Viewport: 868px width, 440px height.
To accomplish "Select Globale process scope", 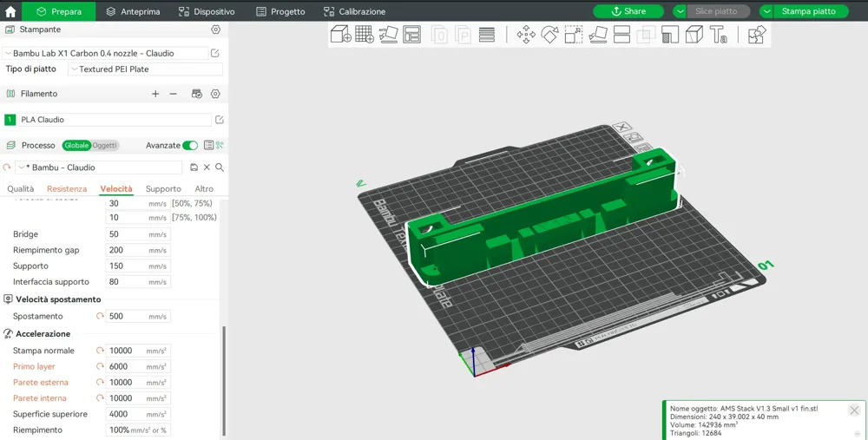I will tap(76, 146).
